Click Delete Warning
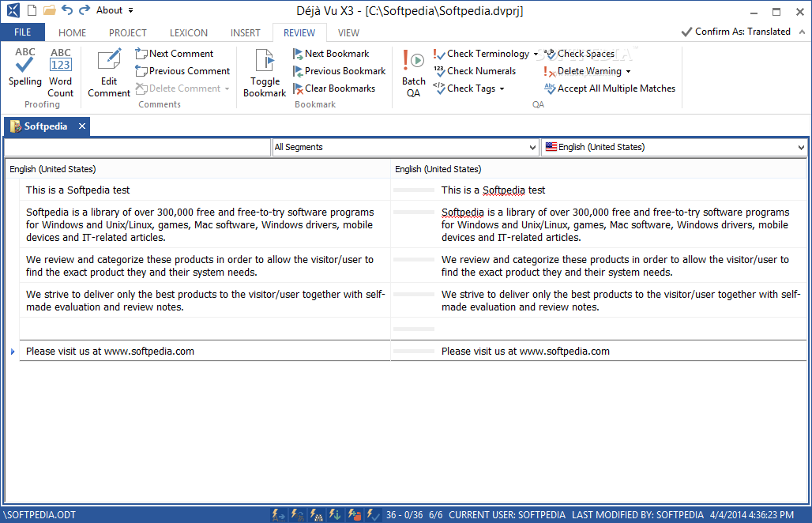 point(583,71)
